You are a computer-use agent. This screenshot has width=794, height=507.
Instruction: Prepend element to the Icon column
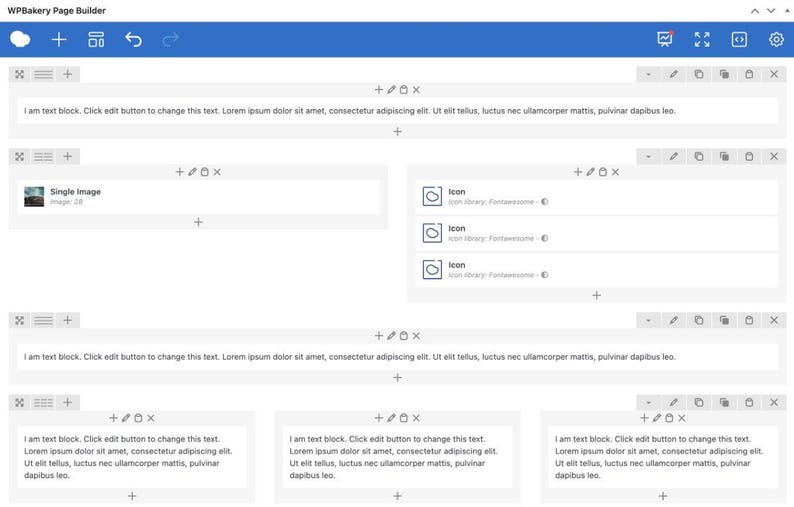578,172
